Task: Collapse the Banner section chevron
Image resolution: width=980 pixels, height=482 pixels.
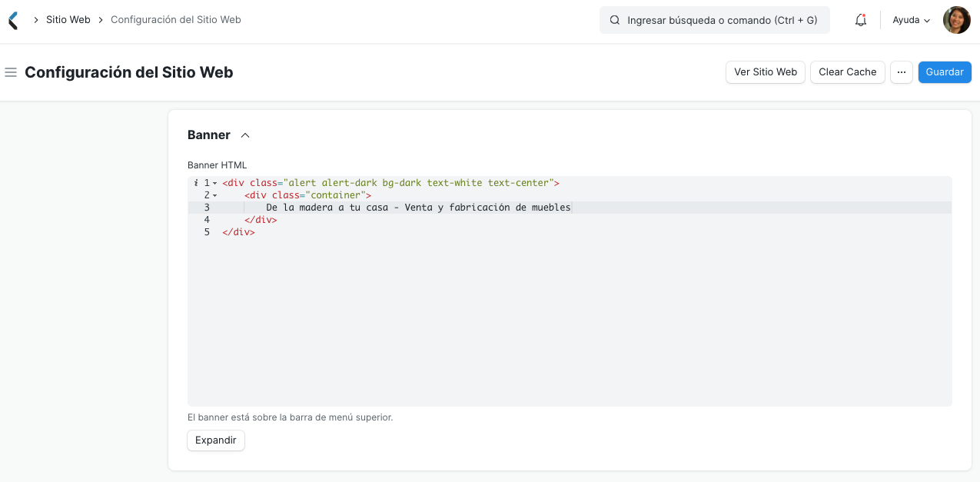Action: click(245, 135)
